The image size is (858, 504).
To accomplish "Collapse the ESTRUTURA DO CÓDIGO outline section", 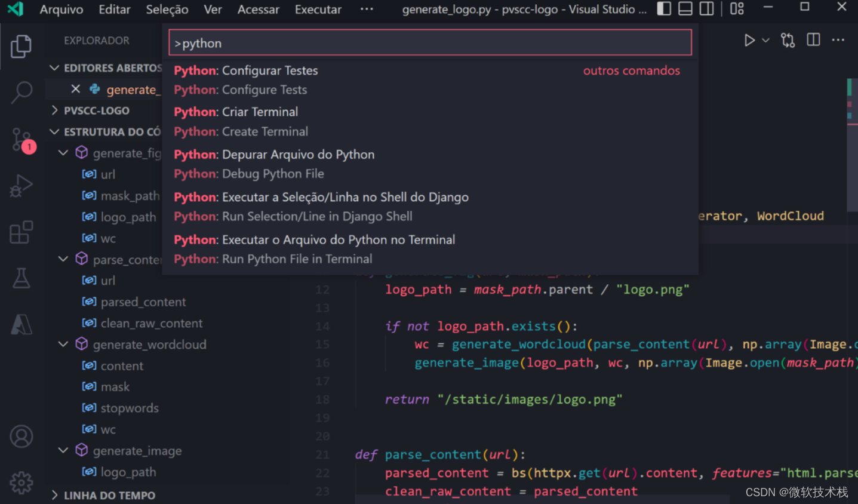I will [54, 131].
